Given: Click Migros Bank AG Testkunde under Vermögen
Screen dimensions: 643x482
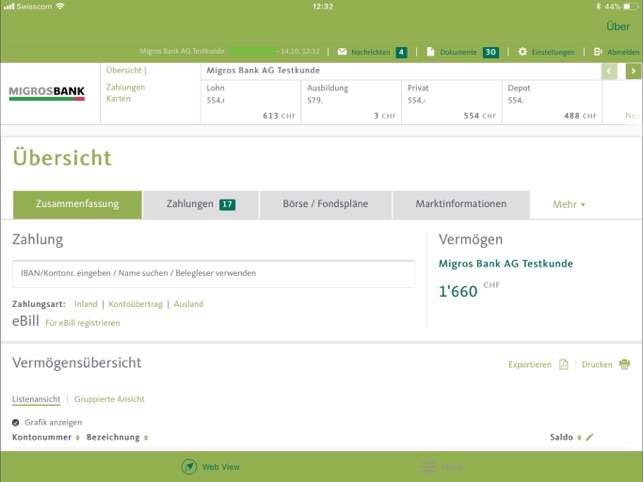Looking at the screenshot, I should pos(506,264).
